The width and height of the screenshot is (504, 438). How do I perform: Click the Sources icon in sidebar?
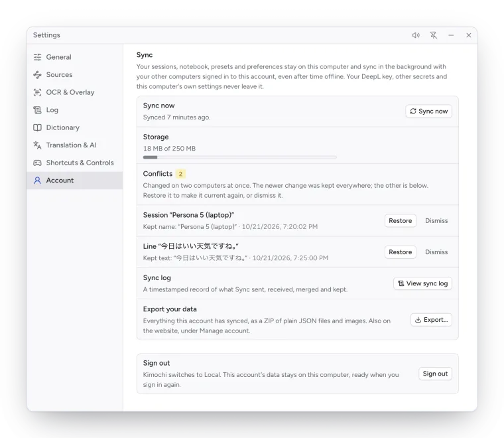[37, 74]
